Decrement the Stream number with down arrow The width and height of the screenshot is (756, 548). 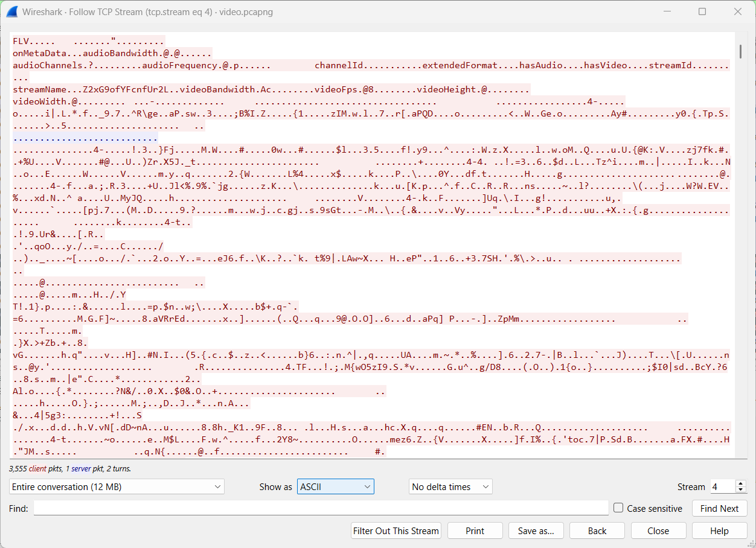[741, 490]
